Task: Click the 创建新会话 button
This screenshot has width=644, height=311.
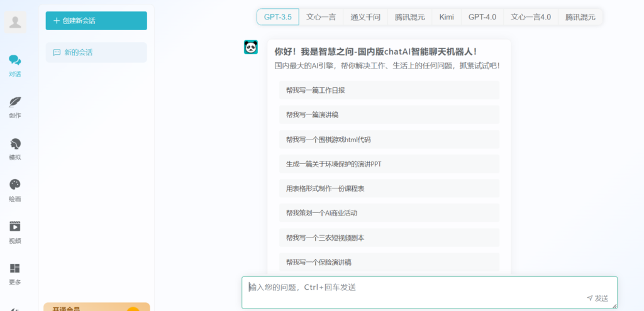Action: pos(96,21)
